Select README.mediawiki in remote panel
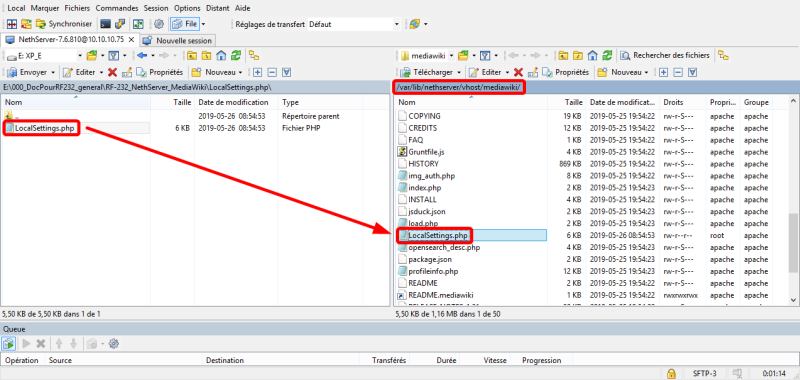 (441, 295)
